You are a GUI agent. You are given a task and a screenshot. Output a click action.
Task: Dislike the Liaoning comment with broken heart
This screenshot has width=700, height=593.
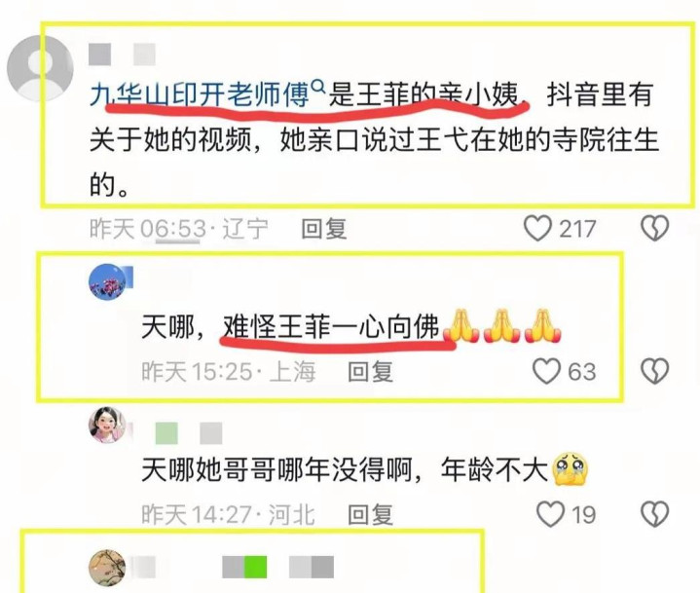point(654,228)
